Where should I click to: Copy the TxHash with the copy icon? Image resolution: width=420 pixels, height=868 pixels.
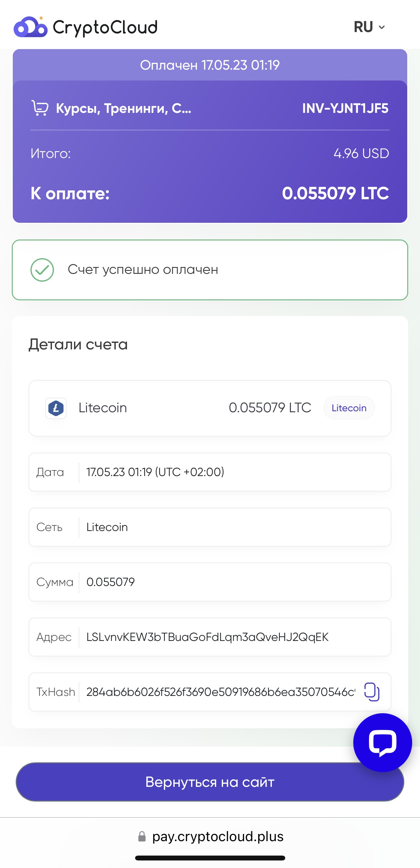[x=372, y=692]
